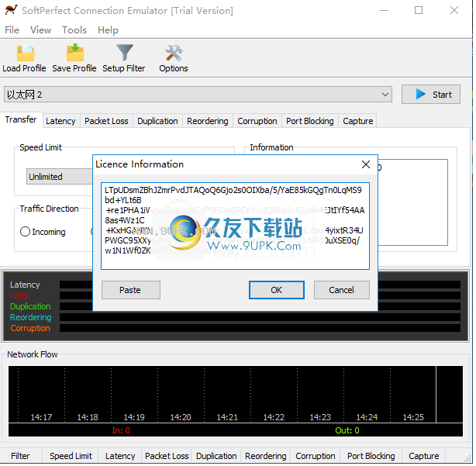Switch to the Reordering tab
The width and height of the screenshot is (476, 466).
click(x=208, y=122)
